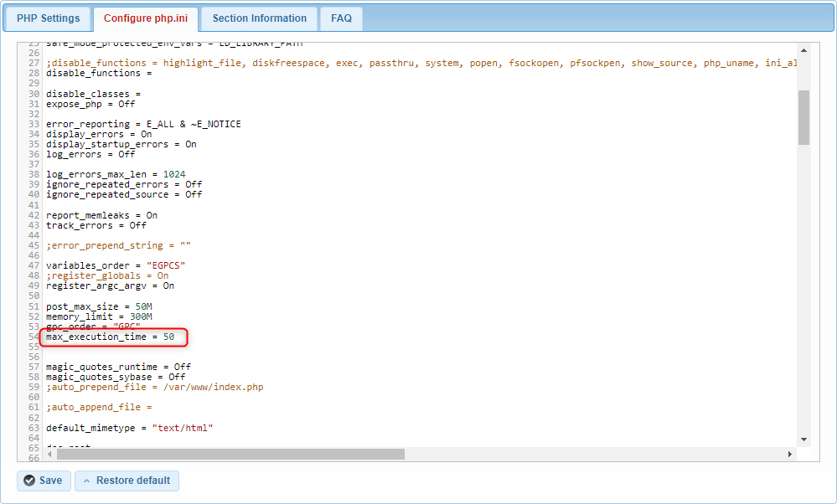
Task: View the Section Information tab
Action: click(x=258, y=18)
